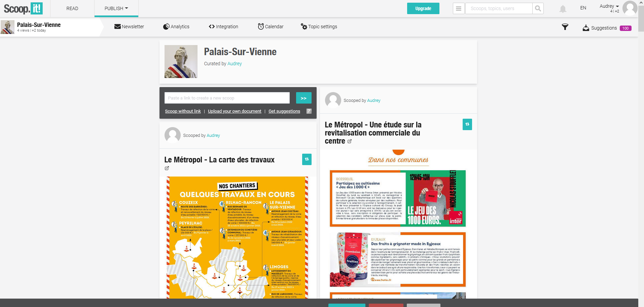Image resolution: width=644 pixels, height=307 pixels.
Task: Open the Palais-Sur-Vienne topic thumbnail in toolbar
Action: (x=7, y=27)
